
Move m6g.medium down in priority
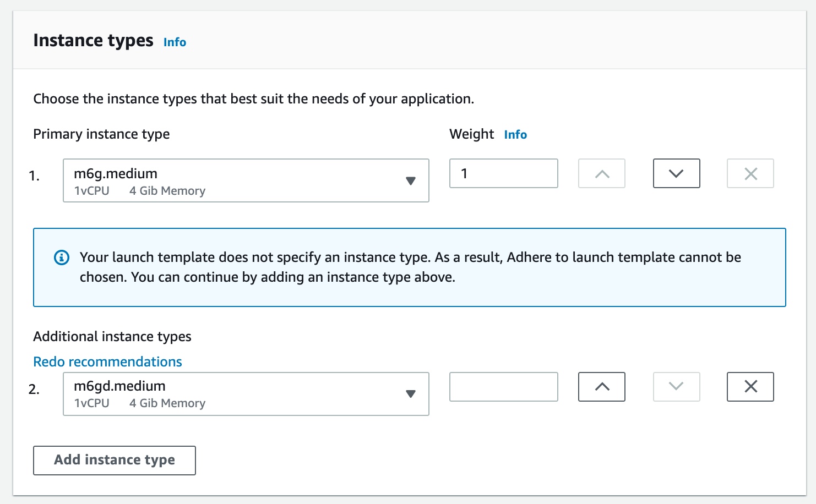click(676, 173)
